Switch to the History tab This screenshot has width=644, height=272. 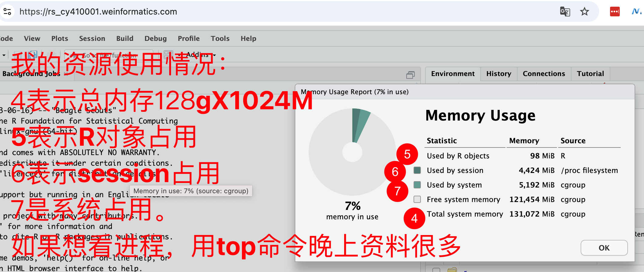tap(498, 74)
